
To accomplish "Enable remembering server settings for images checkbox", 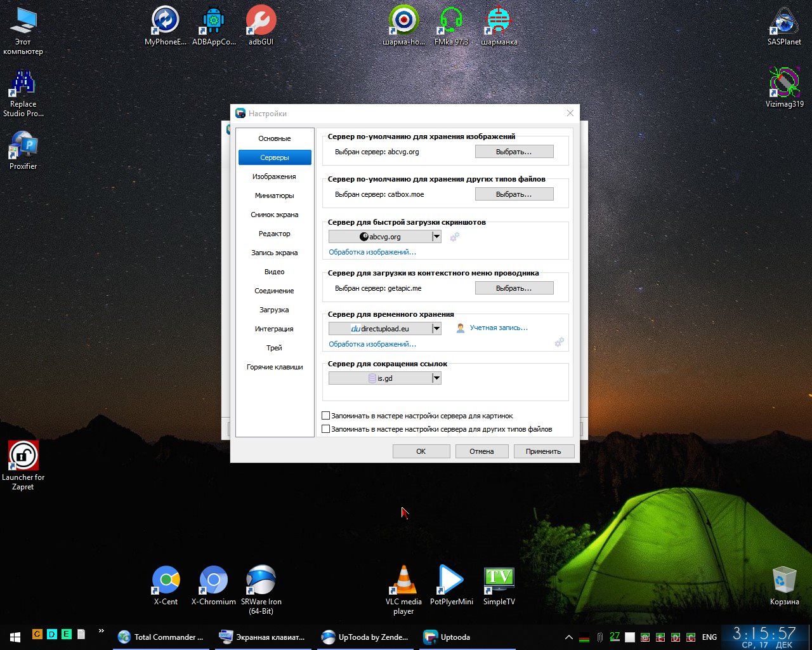I will tap(326, 416).
